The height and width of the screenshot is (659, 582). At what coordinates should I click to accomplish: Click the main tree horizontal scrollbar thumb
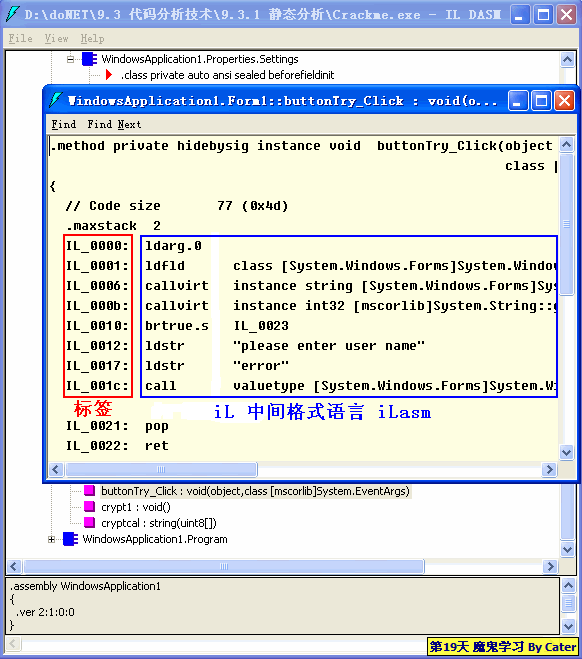pyautogui.click(x=224, y=567)
